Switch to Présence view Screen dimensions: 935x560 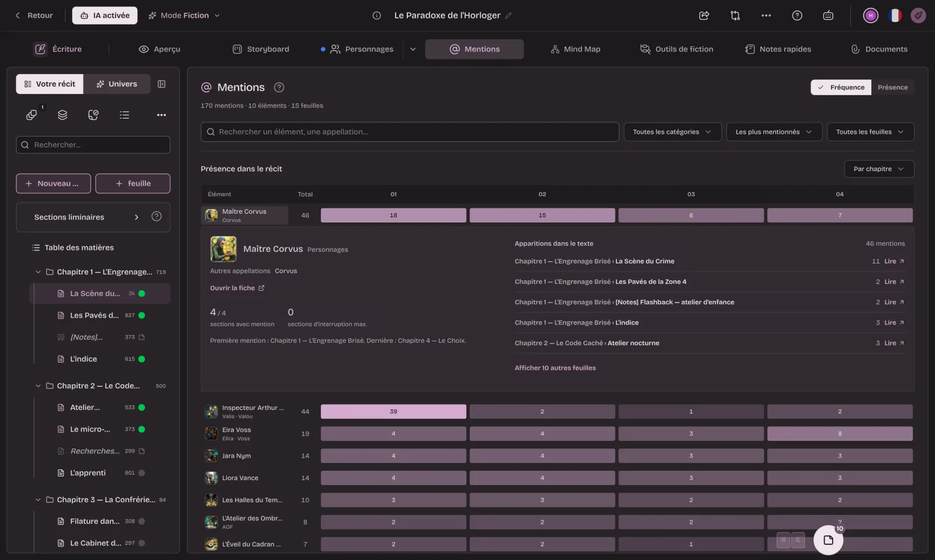tap(892, 88)
